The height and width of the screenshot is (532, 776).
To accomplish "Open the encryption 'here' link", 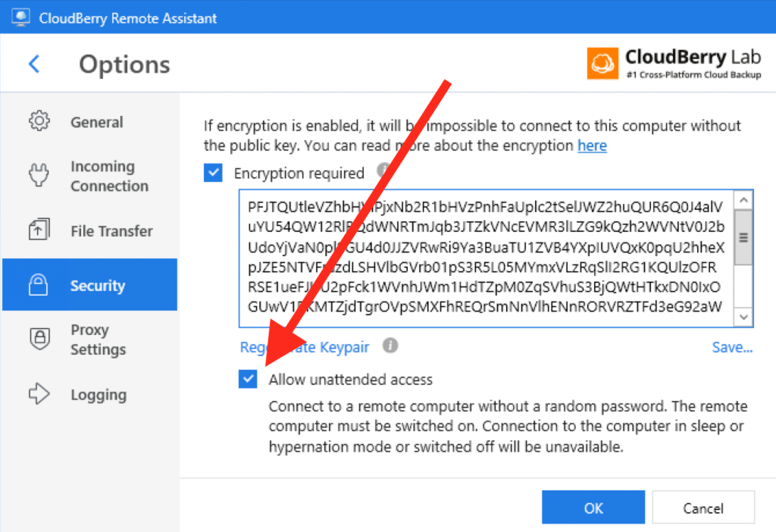I will [x=592, y=146].
